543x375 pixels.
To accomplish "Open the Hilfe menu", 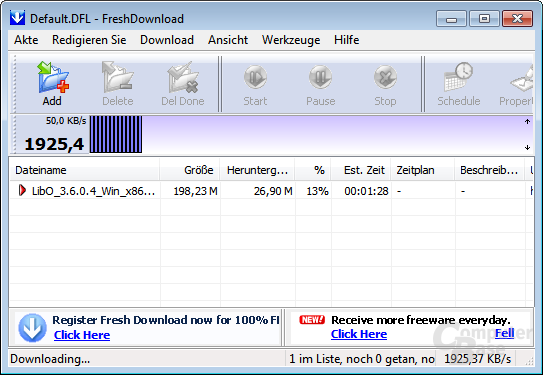I will click(346, 40).
